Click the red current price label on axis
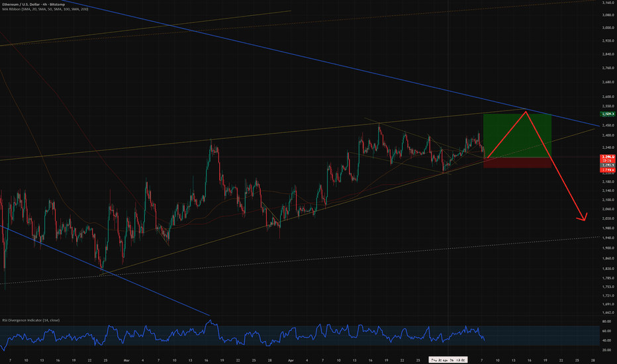Image resolution: width=617 pixels, height=364 pixels. (x=608, y=158)
